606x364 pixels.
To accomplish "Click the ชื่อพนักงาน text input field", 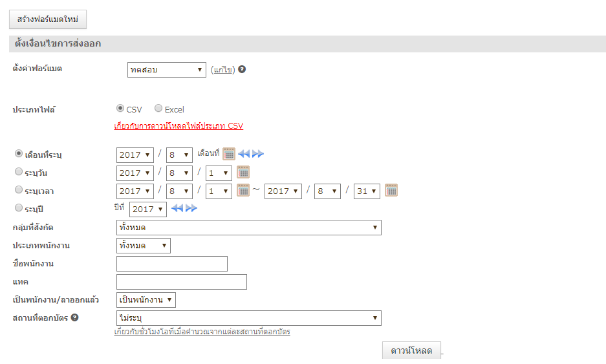I will (x=172, y=264).
